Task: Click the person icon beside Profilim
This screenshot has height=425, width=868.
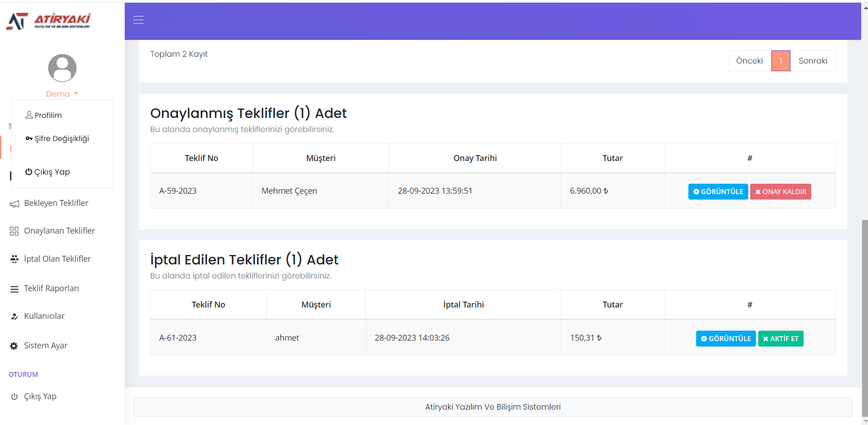Action: pos(29,115)
